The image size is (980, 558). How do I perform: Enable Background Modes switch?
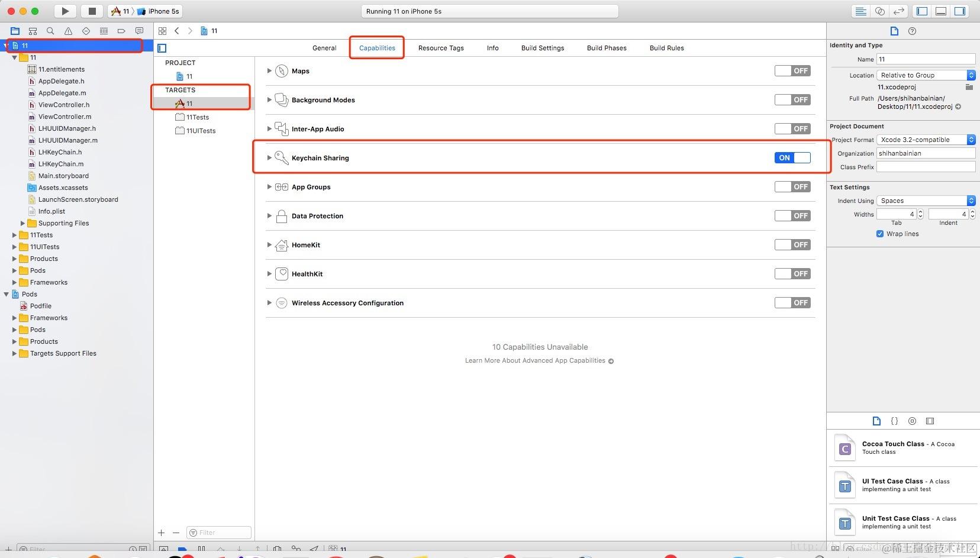pyautogui.click(x=792, y=100)
